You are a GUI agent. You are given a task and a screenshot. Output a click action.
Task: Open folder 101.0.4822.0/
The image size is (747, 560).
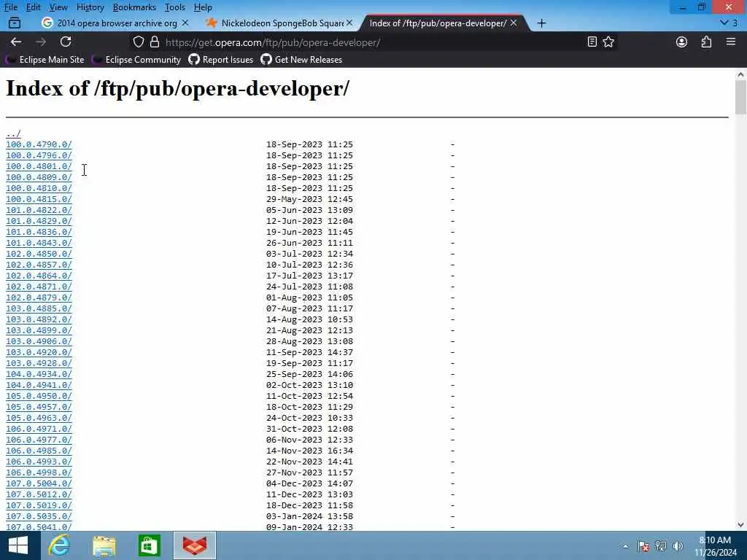39,210
